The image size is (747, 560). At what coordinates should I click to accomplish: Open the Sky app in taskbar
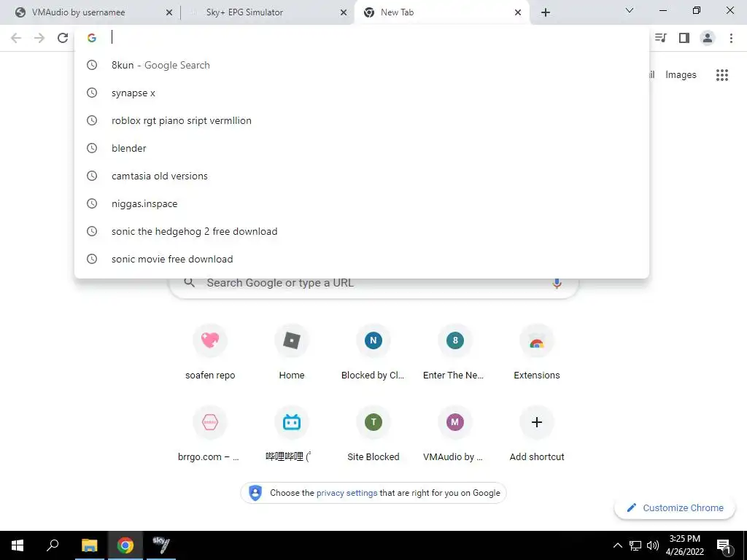point(161,545)
